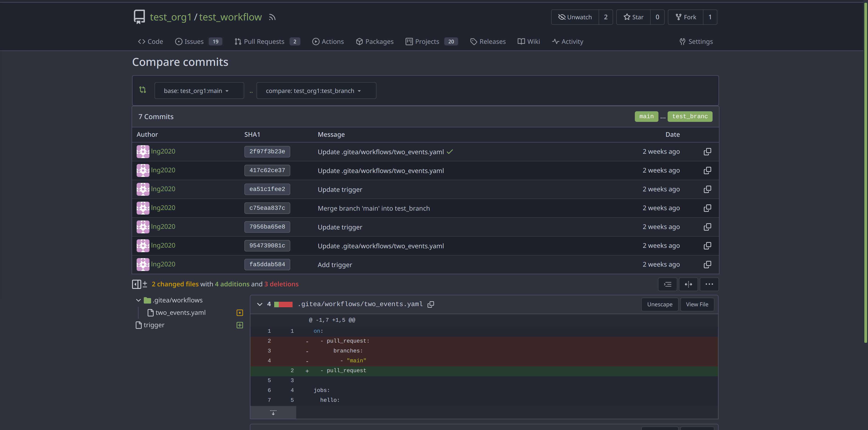Expand hidden lines below the diff
The height and width of the screenshot is (430, 868).
[x=273, y=413]
